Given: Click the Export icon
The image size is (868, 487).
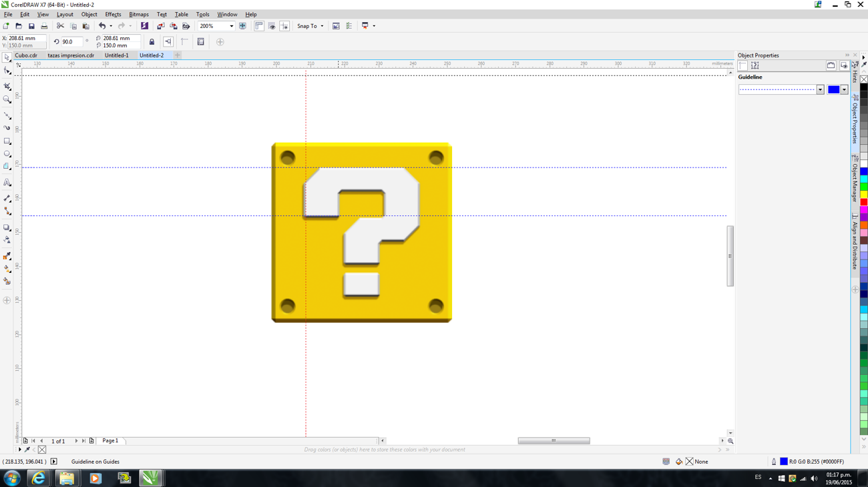Looking at the screenshot, I should (x=174, y=26).
